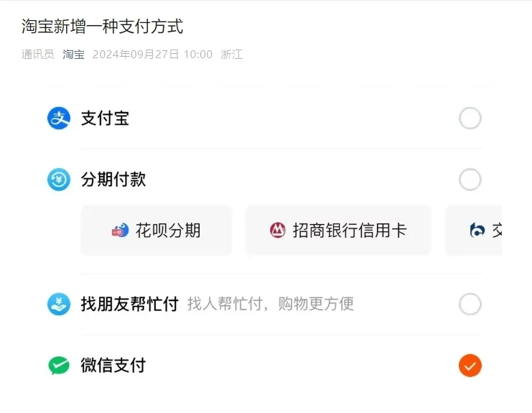Click the green WeChat Pay icon
532x413 pixels.
[x=59, y=366]
